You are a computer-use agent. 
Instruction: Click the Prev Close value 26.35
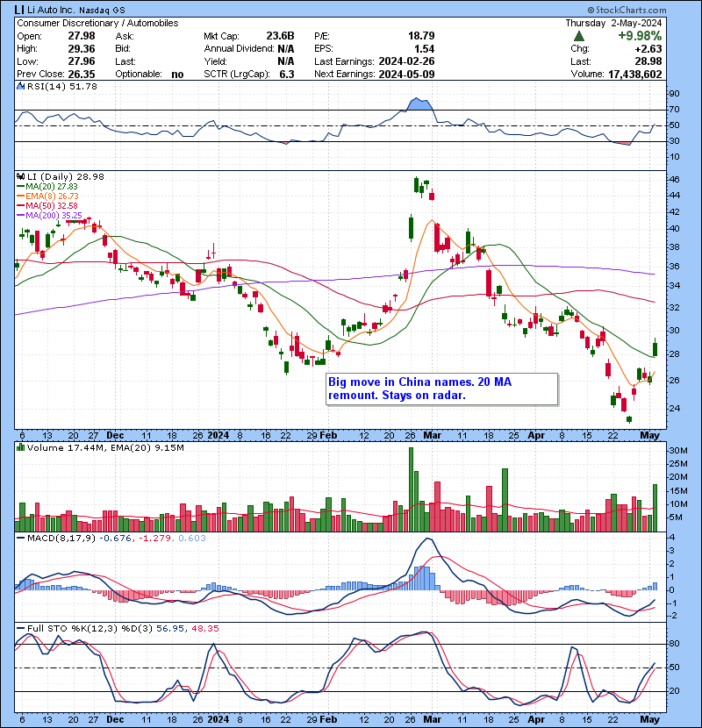[82, 75]
